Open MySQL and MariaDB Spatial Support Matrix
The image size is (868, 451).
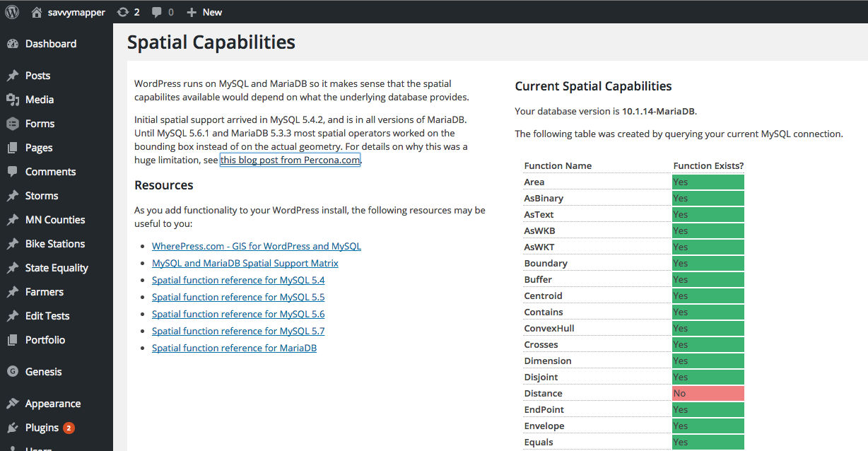point(245,263)
